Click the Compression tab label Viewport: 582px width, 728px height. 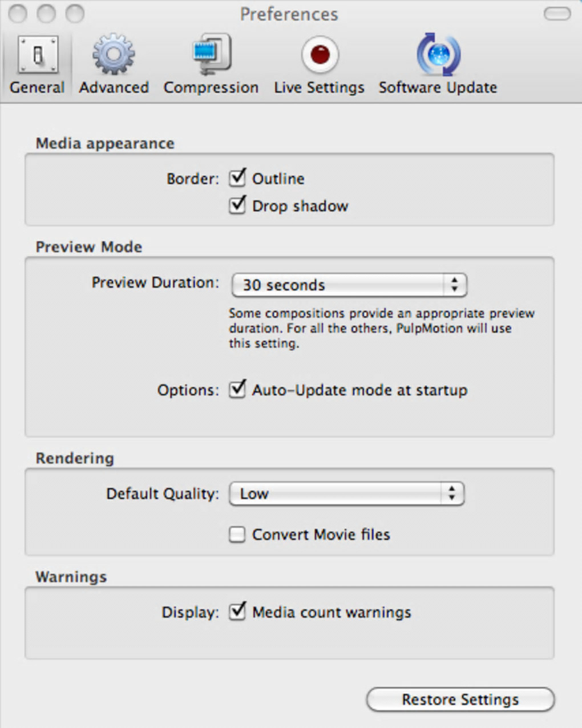[211, 87]
